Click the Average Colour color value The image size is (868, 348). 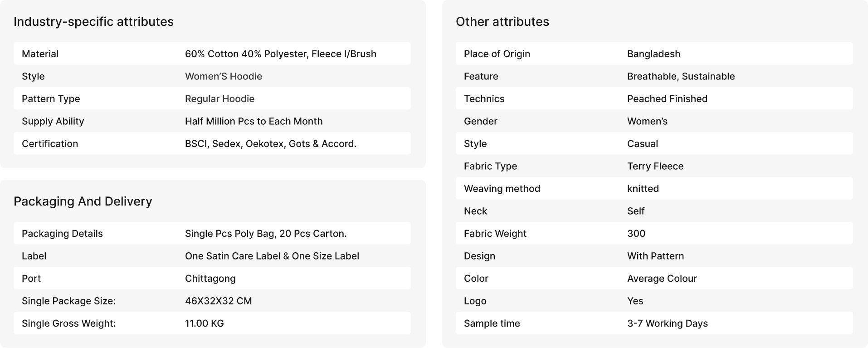(x=662, y=279)
